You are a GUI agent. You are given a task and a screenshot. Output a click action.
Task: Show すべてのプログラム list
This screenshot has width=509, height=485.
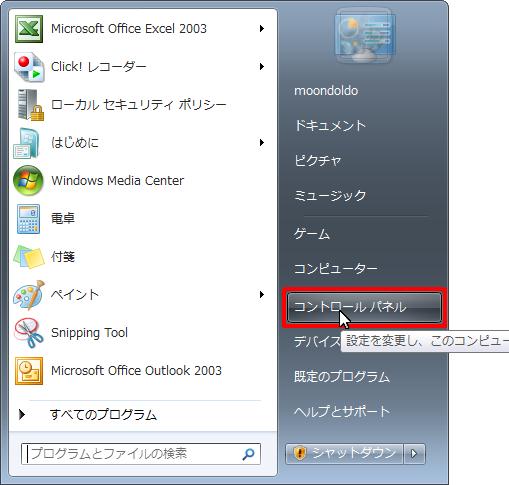103,415
